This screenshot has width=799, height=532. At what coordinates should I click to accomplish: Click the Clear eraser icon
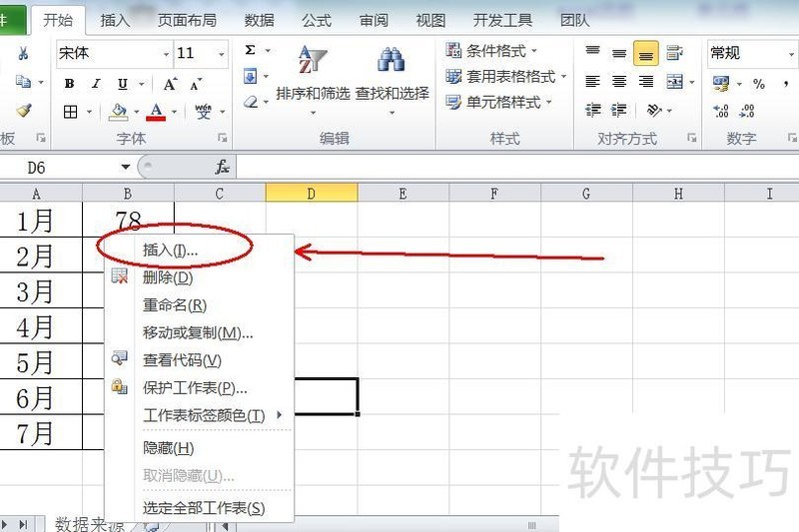click(251, 102)
